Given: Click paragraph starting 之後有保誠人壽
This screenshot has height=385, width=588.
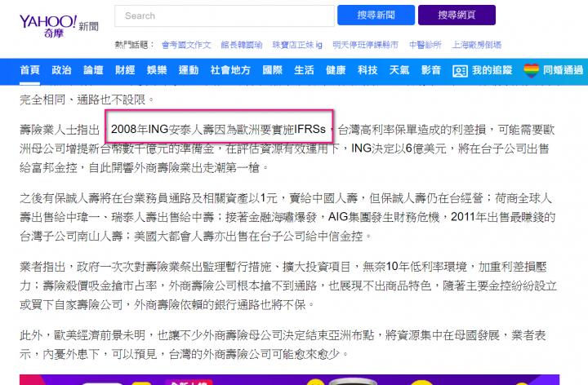Looking at the screenshot, I should 287,217.
